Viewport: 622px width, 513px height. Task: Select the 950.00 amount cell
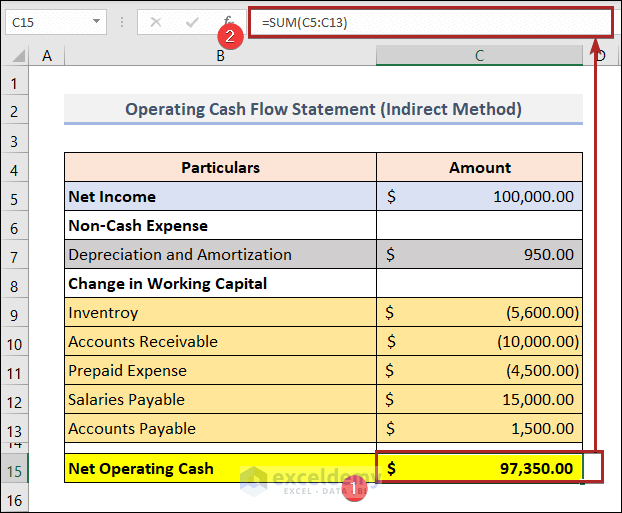point(479,254)
